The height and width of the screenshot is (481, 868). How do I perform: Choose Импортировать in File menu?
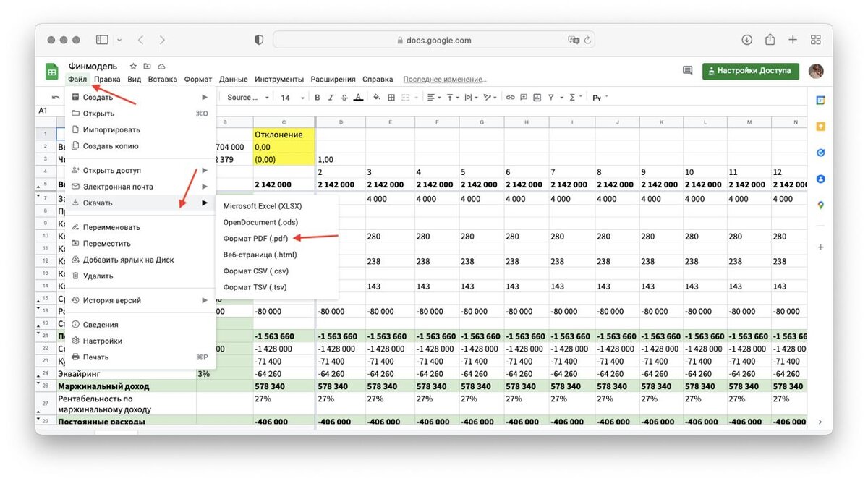pyautogui.click(x=140, y=130)
